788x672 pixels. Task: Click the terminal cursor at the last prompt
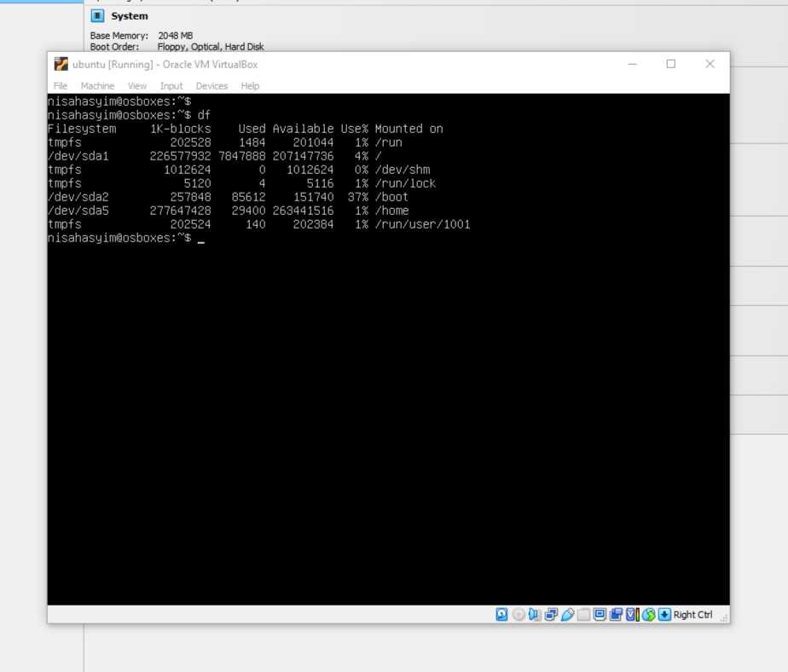point(201,242)
